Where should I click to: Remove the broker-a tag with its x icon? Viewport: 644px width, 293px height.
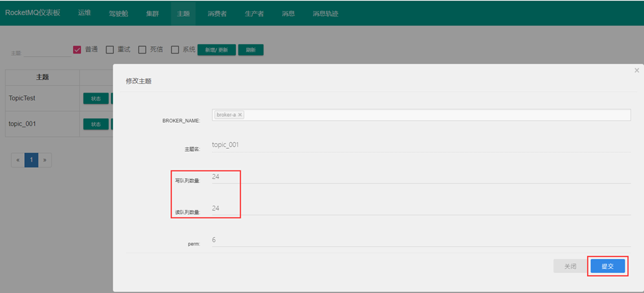(241, 115)
